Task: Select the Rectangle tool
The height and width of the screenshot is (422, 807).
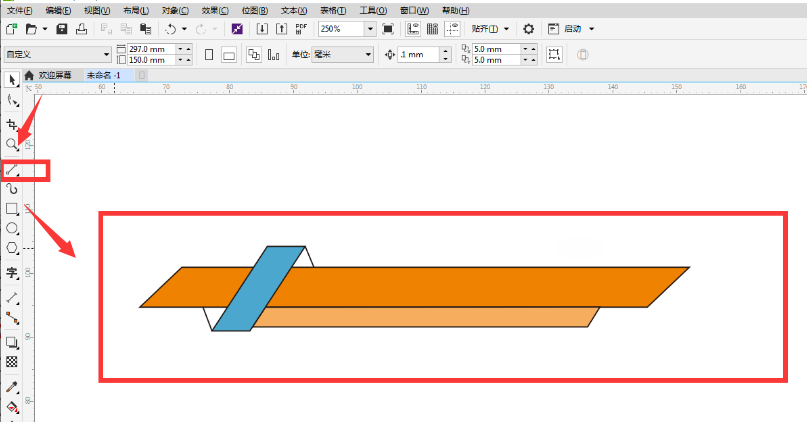Action: coord(12,208)
